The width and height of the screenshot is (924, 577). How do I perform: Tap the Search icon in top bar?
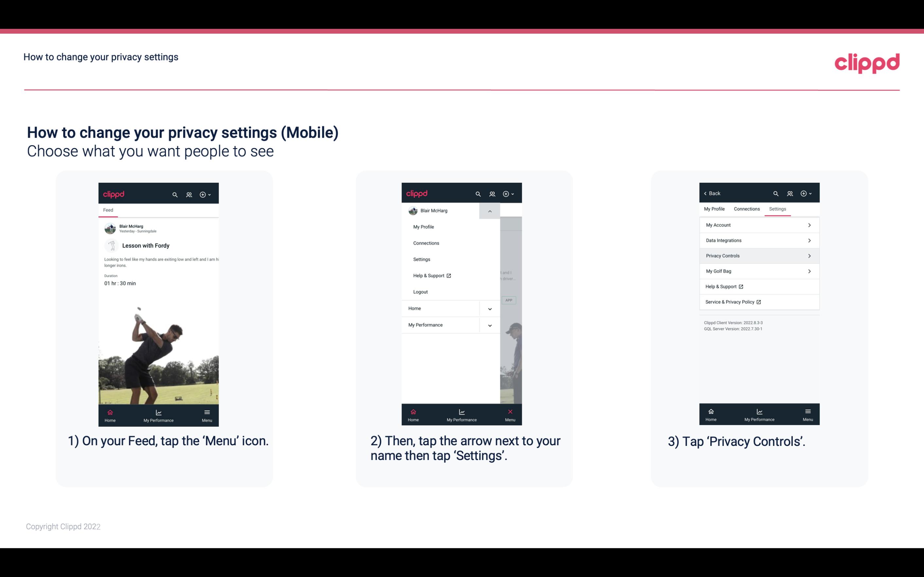click(x=176, y=194)
